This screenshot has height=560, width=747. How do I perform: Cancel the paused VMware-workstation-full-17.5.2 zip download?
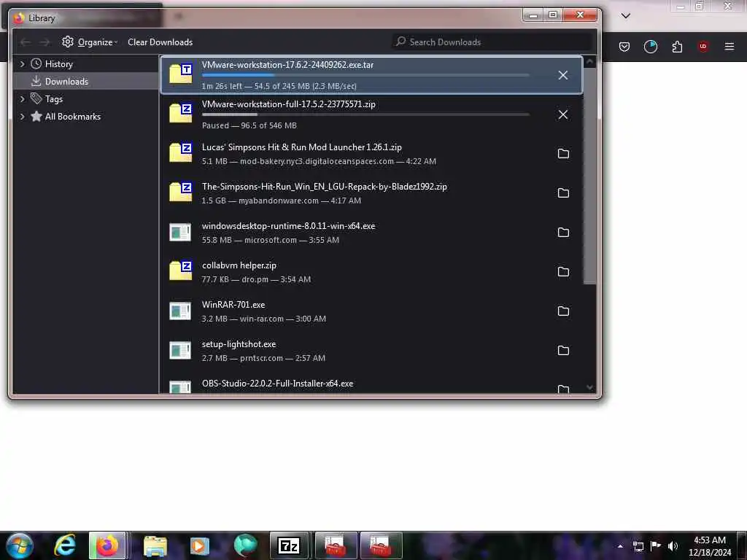click(x=562, y=114)
